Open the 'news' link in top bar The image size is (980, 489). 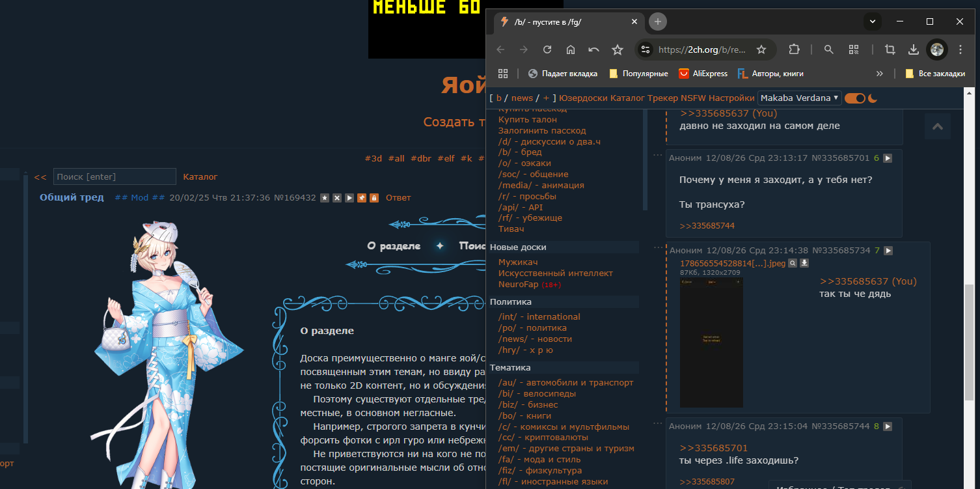[x=522, y=98]
